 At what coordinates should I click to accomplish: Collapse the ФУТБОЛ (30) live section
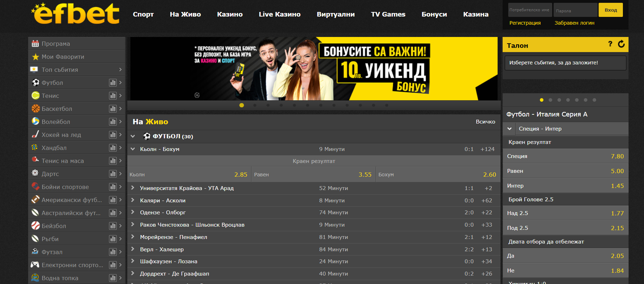(133, 136)
